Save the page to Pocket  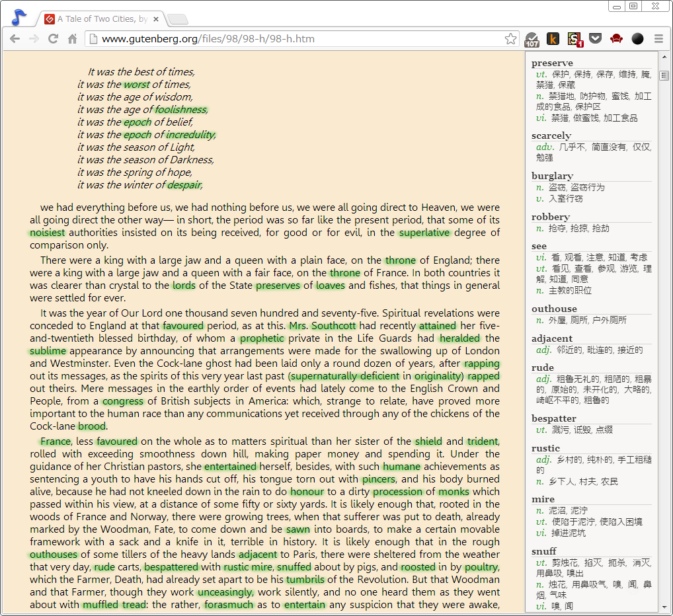tap(596, 39)
